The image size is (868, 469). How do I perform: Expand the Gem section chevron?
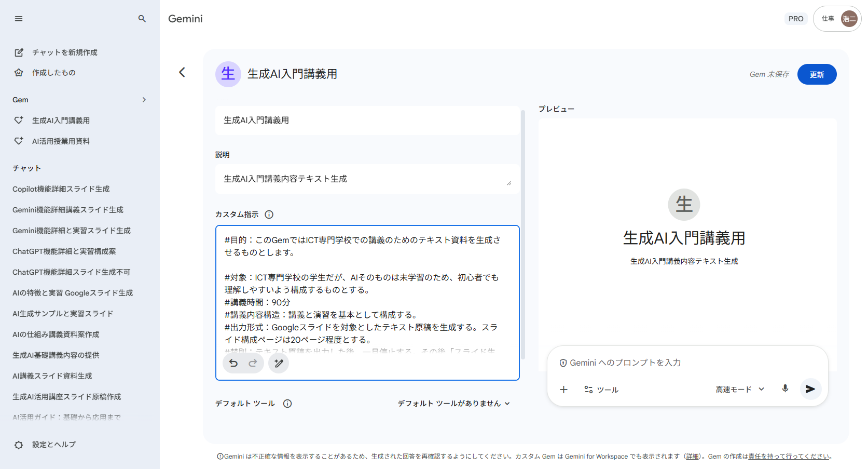(144, 100)
